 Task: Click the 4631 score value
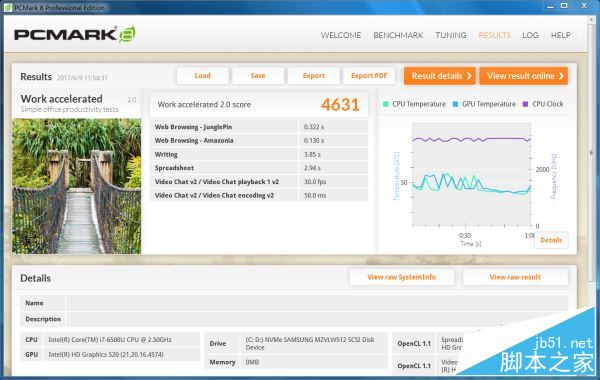(340, 104)
